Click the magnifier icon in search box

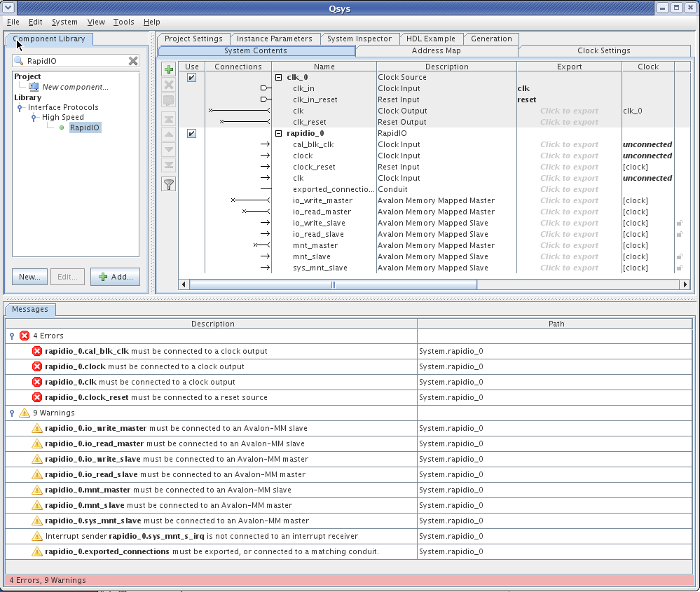click(20, 62)
